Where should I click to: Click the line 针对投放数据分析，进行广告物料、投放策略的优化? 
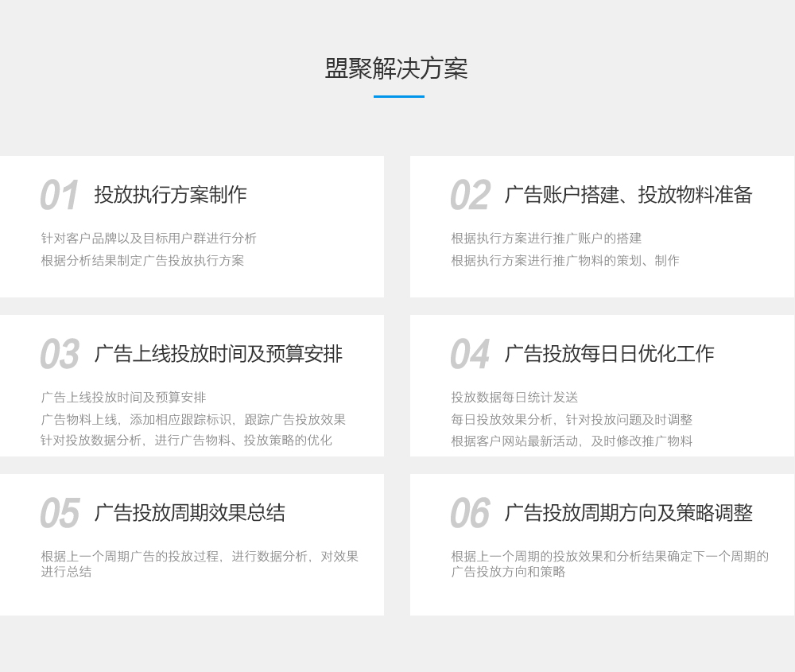[x=187, y=441]
